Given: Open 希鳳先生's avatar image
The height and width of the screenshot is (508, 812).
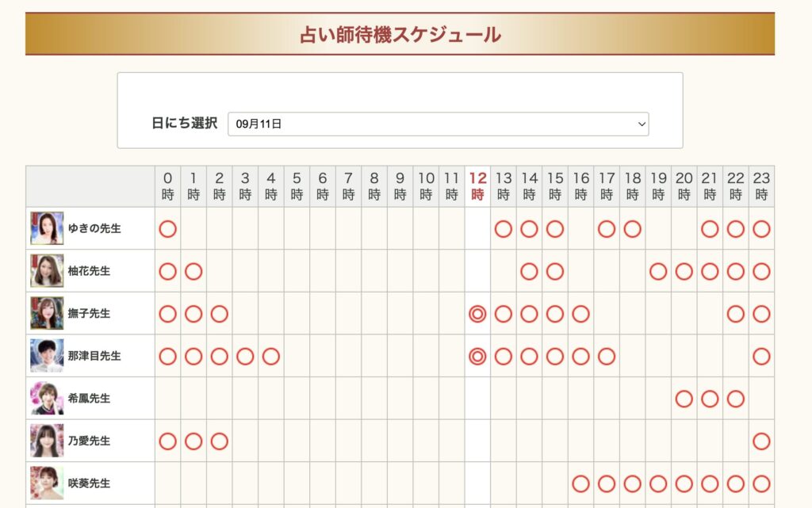Looking at the screenshot, I should [47, 399].
